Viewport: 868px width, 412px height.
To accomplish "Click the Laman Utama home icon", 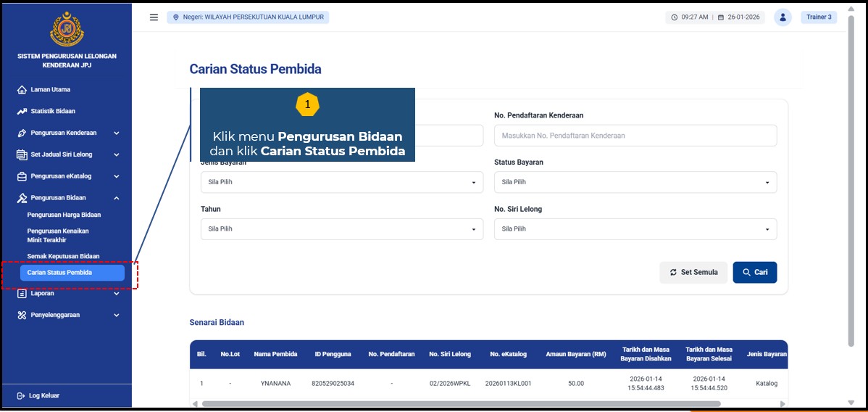I will coord(22,90).
